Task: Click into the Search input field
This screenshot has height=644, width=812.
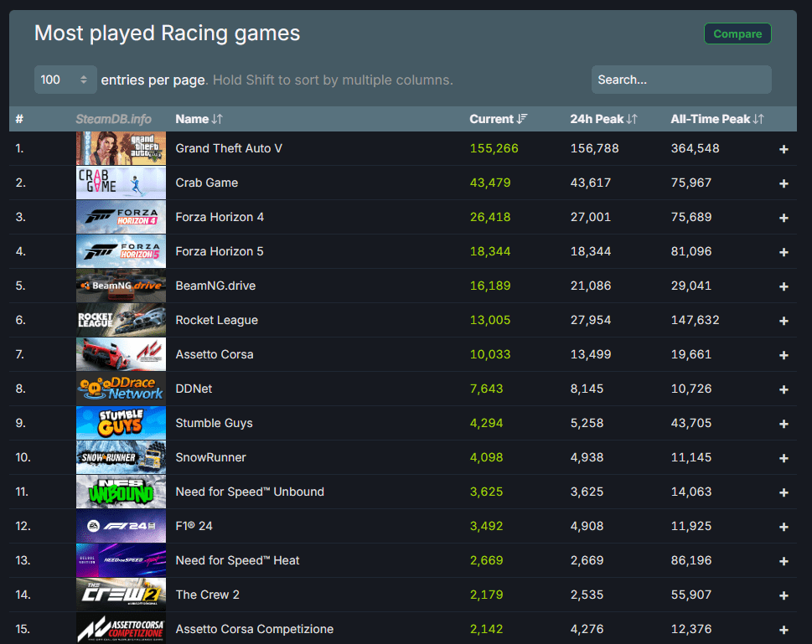Action: tap(680, 80)
